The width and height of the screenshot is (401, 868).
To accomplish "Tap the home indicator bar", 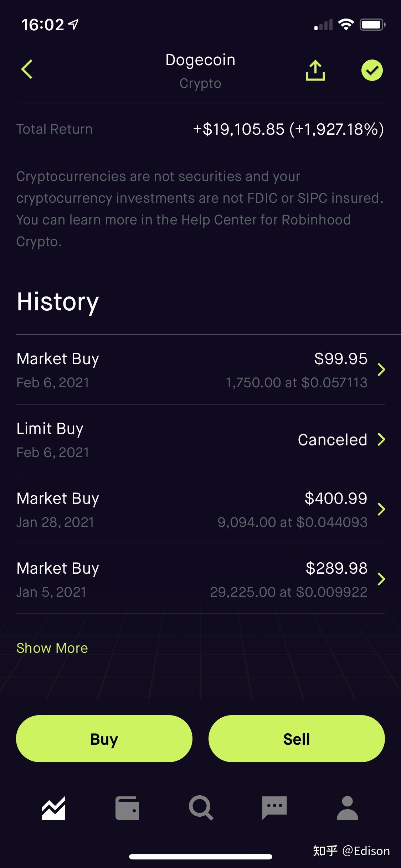I will pyautogui.click(x=201, y=857).
